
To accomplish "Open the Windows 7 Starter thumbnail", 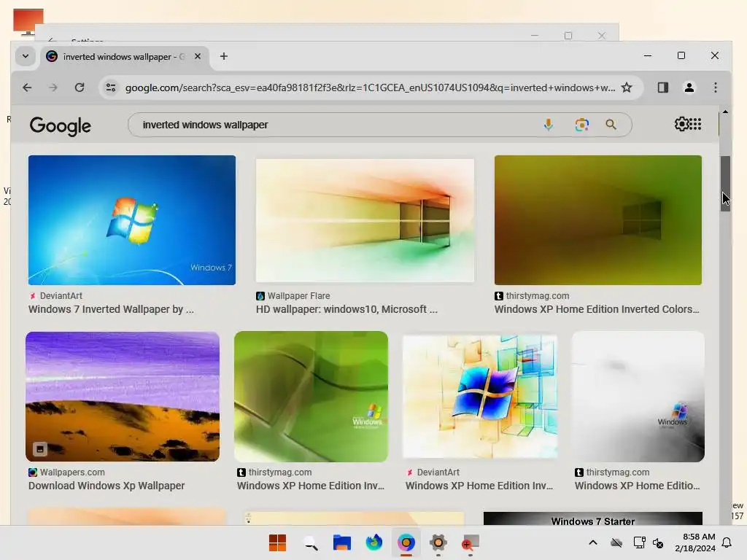I will (592, 518).
